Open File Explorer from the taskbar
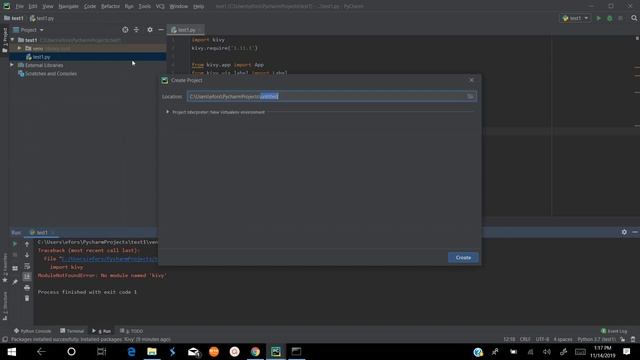 (x=152, y=352)
